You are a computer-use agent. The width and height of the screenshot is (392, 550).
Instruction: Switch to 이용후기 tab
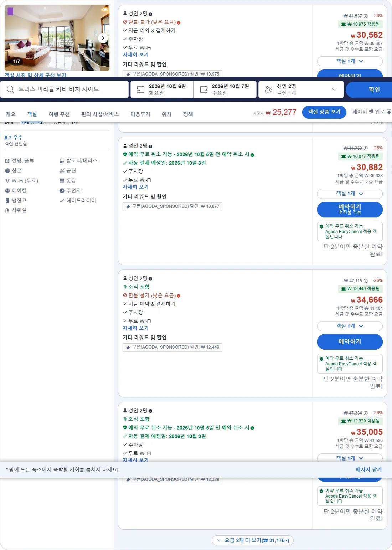coord(140,114)
